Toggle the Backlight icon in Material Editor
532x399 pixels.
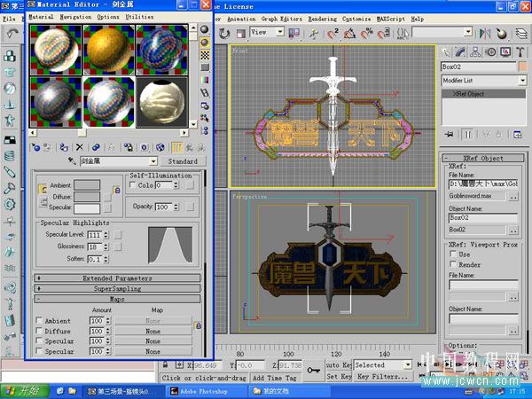coord(205,42)
